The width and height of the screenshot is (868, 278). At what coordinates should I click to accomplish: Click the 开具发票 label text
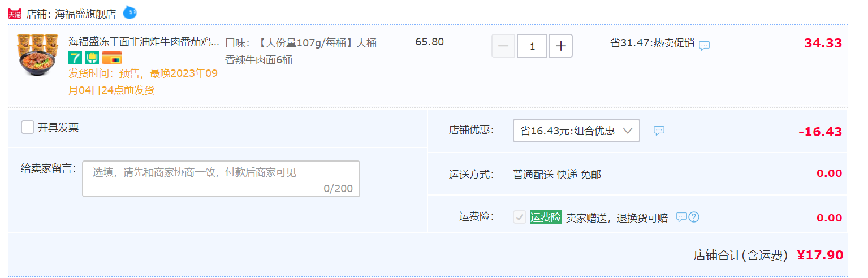click(x=58, y=128)
